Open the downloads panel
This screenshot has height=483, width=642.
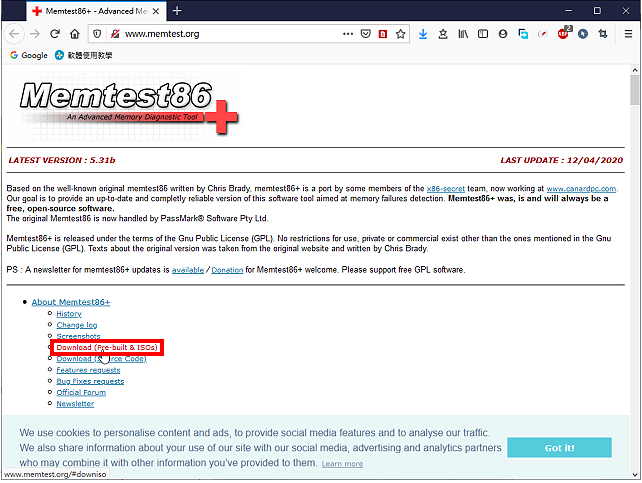point(423,34)
